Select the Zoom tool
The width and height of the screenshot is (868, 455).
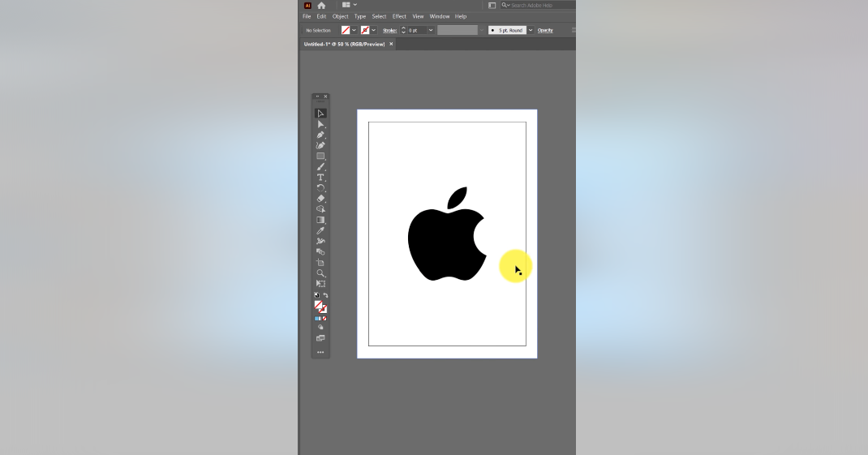320,273
